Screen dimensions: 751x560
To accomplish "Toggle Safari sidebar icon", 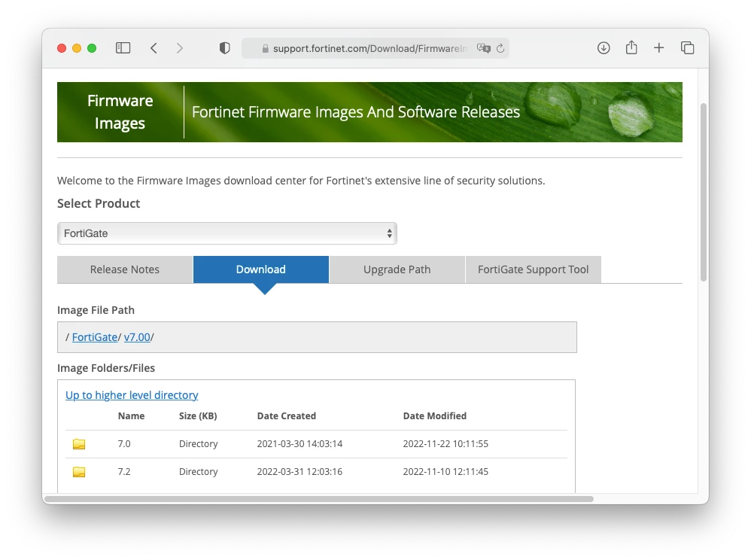I will [123, 48].
